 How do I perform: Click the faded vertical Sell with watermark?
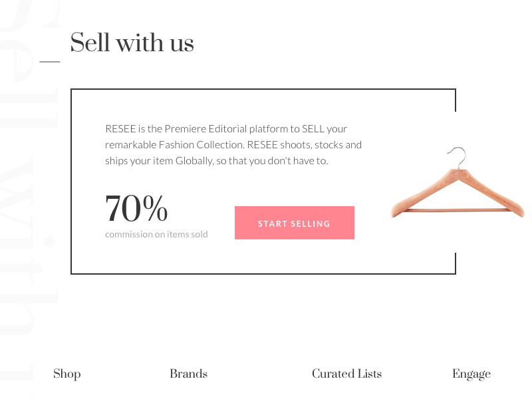pyautogui.click(x=29, y=190)
